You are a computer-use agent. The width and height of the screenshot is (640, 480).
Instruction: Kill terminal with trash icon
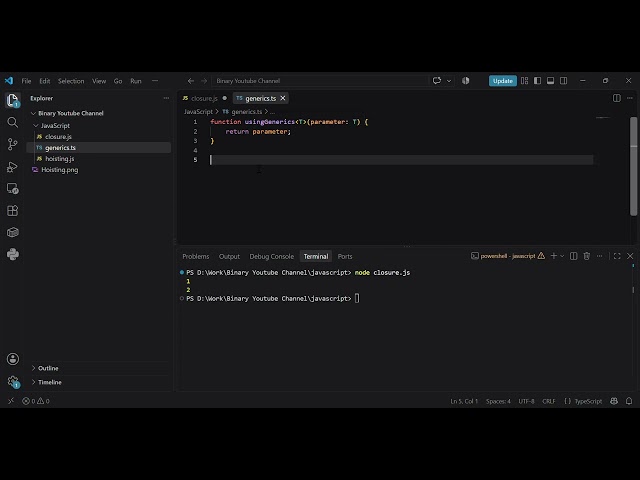[587, 256]
